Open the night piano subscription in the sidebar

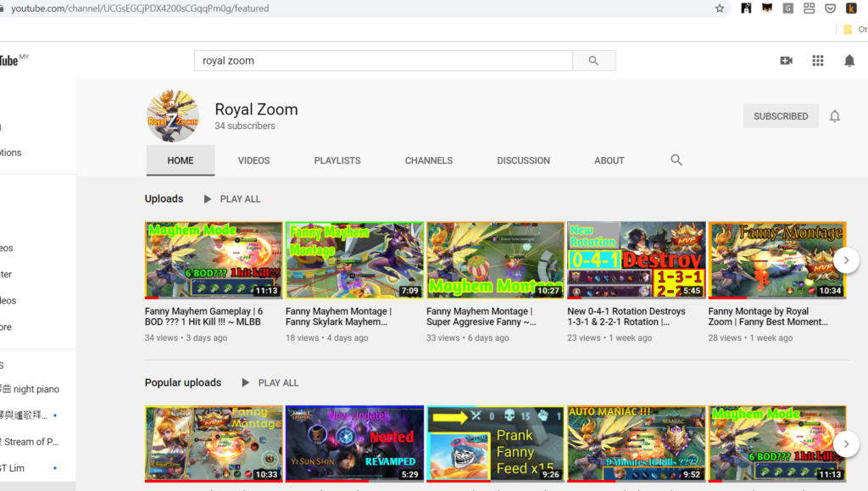[x=31, y=389]
